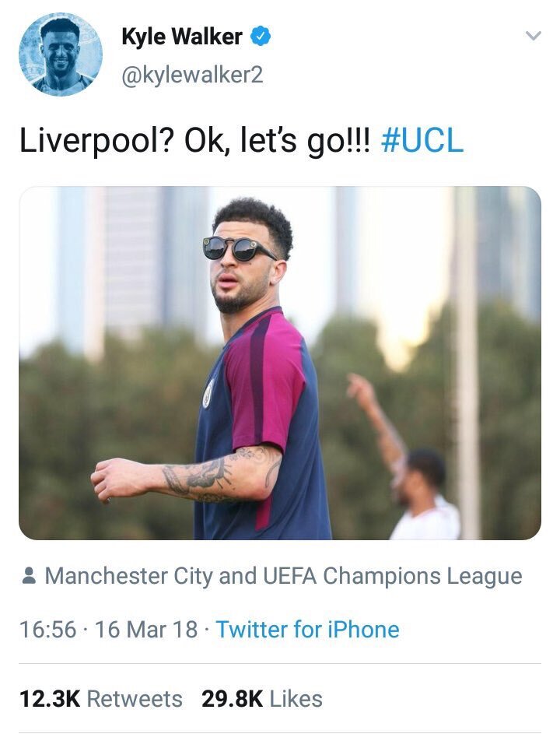View the 12.3K count of retweets
The image size is (560, 734).
[x=50, y=698]
